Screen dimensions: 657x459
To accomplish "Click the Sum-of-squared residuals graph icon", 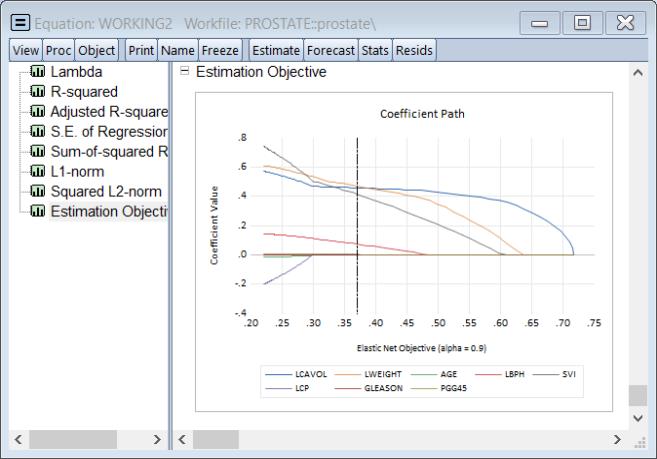I will [x=38, y=152].
